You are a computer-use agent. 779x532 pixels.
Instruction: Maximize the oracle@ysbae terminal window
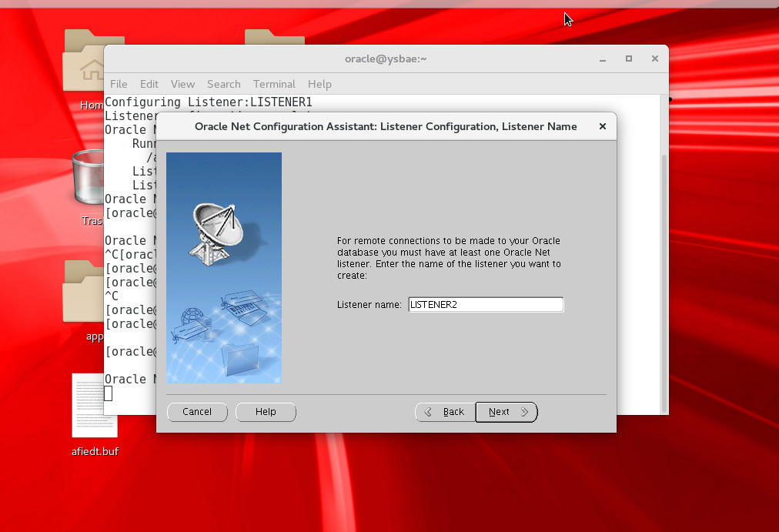pos(628,59)
